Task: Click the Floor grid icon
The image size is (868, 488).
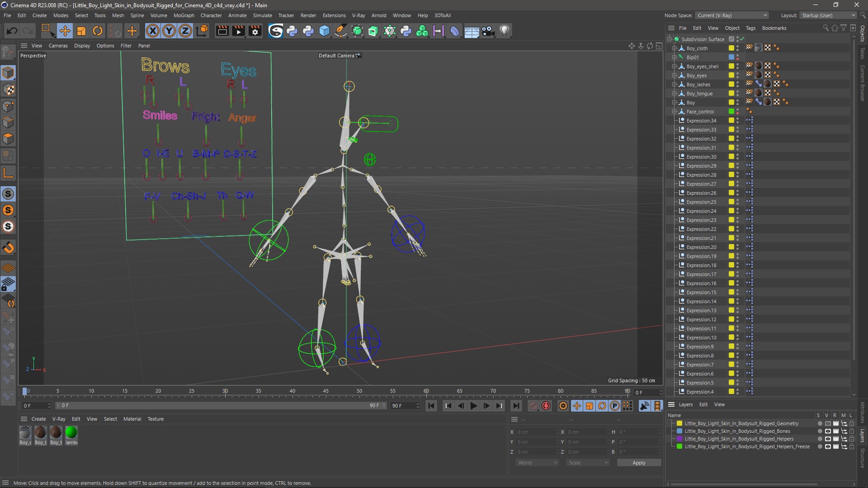Action: click(472, 31)
